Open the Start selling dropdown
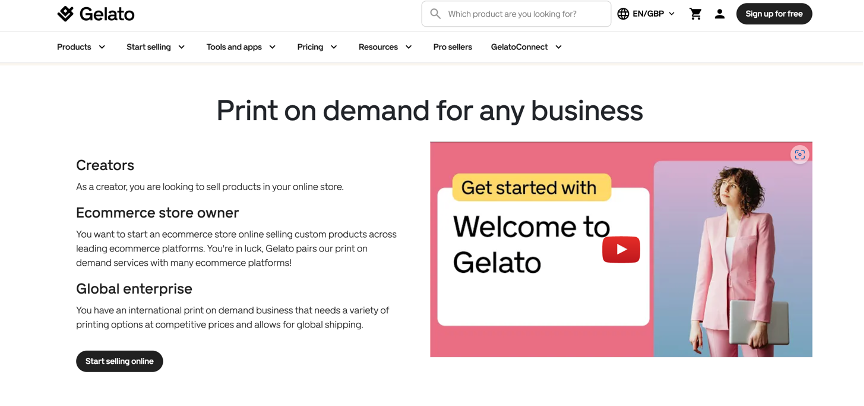Viewport: 864px width, 406px height. [155, 47]
